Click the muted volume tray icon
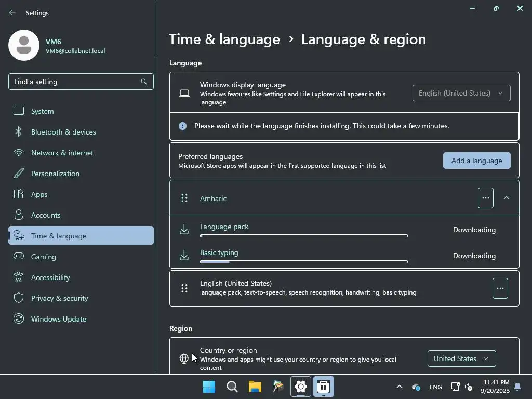 tap(469, 387)
